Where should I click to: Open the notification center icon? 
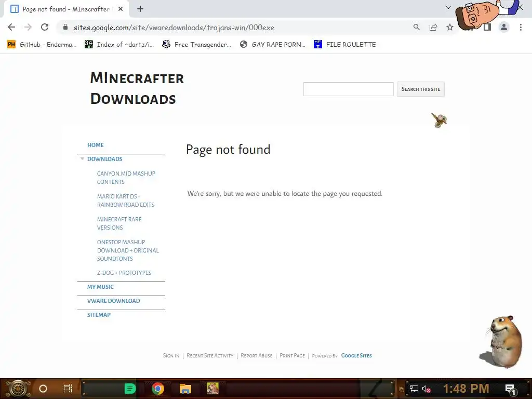click(x=510, y=389)
